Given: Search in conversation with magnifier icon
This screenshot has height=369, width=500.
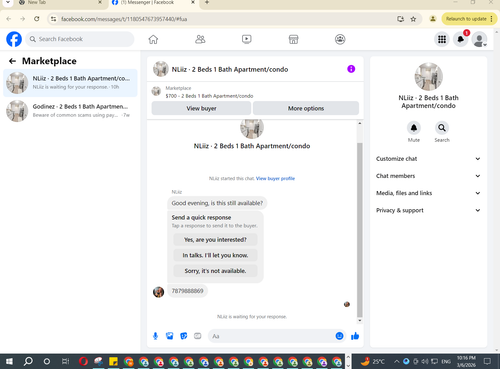Looking at the screenshot, I should click(x=442, y=128).
